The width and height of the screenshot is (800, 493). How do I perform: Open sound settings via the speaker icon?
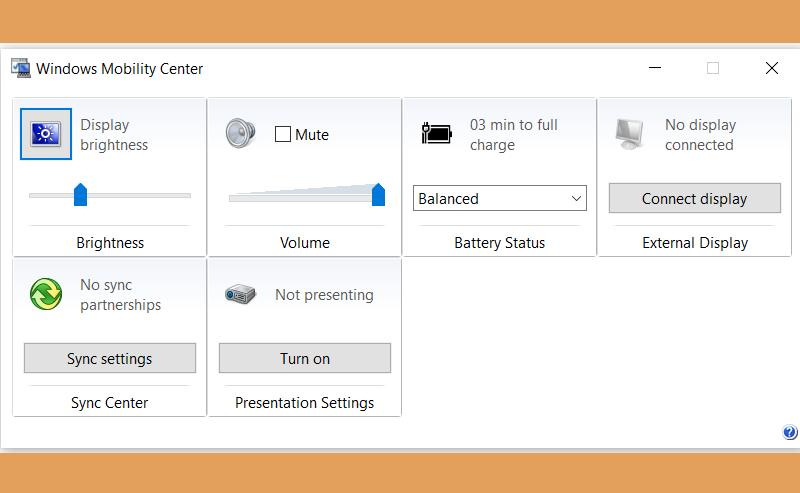click(240, 133)
